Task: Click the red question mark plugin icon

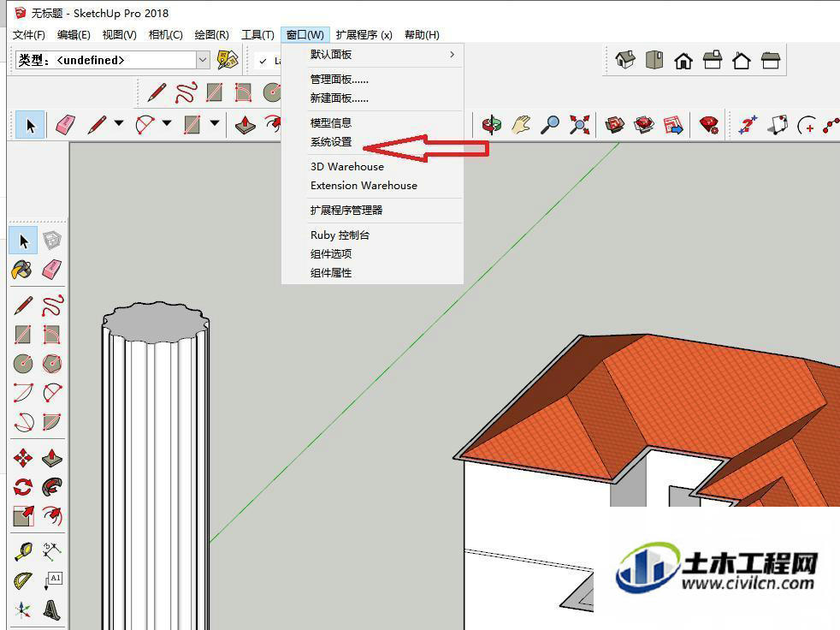Action: click(748, 125)
